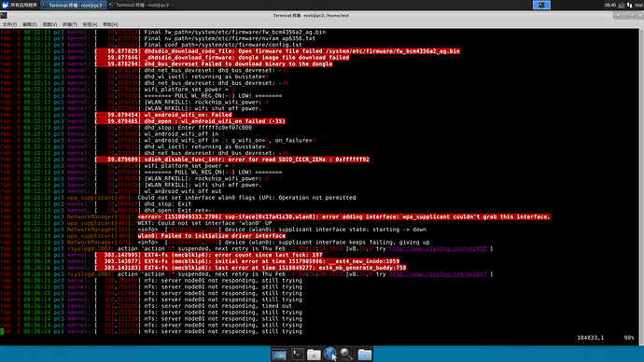Click the '98%' file position indicator
Image resolution: width=644 pixels, height=362 pixels.
pos(629,338)
